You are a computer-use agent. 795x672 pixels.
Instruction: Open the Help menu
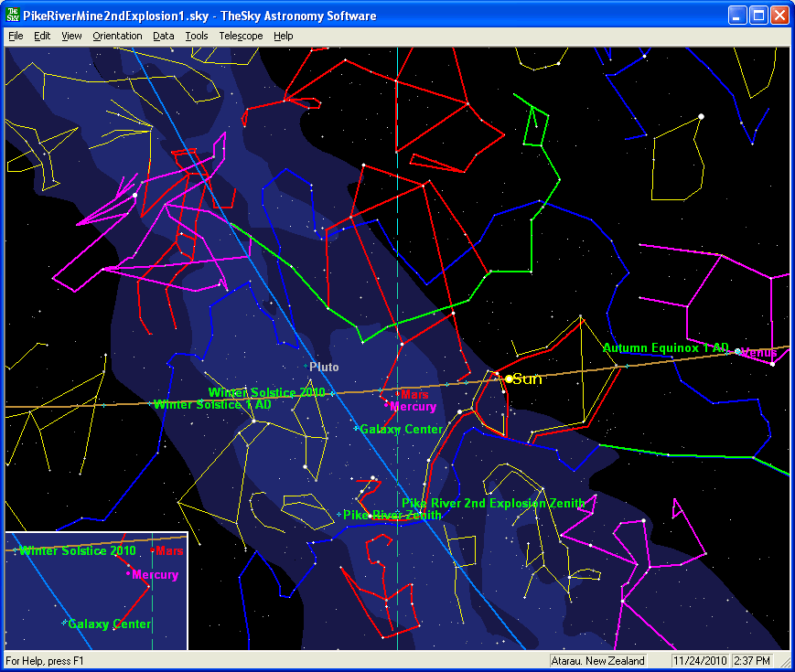coord(284,36)
